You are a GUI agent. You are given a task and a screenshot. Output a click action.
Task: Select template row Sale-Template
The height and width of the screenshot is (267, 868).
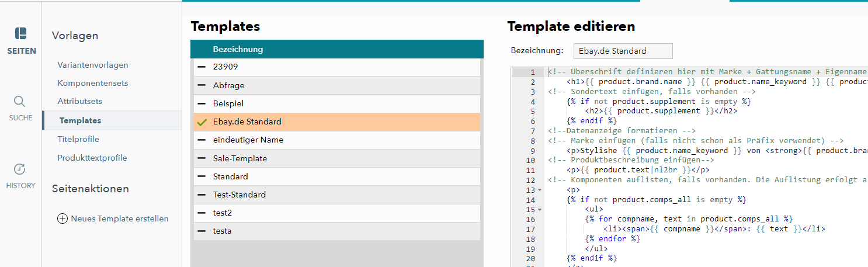tap(337, 158)
